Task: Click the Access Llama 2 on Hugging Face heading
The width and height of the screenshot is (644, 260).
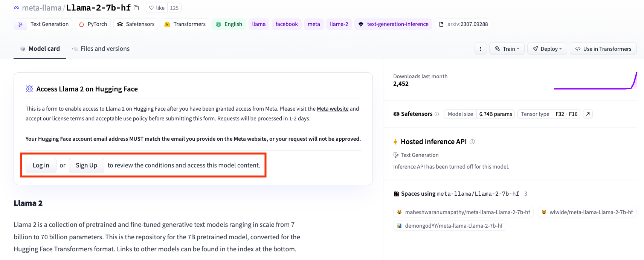Action: (87, 89)
